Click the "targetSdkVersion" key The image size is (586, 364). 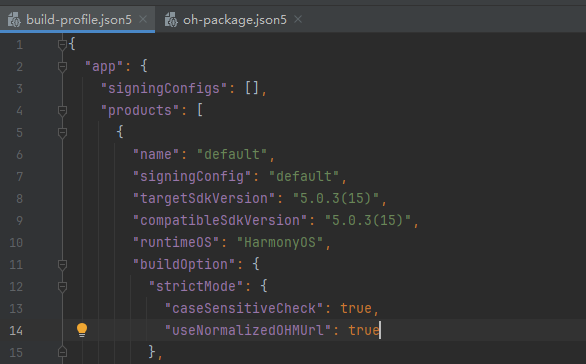[x=204, y=198]
